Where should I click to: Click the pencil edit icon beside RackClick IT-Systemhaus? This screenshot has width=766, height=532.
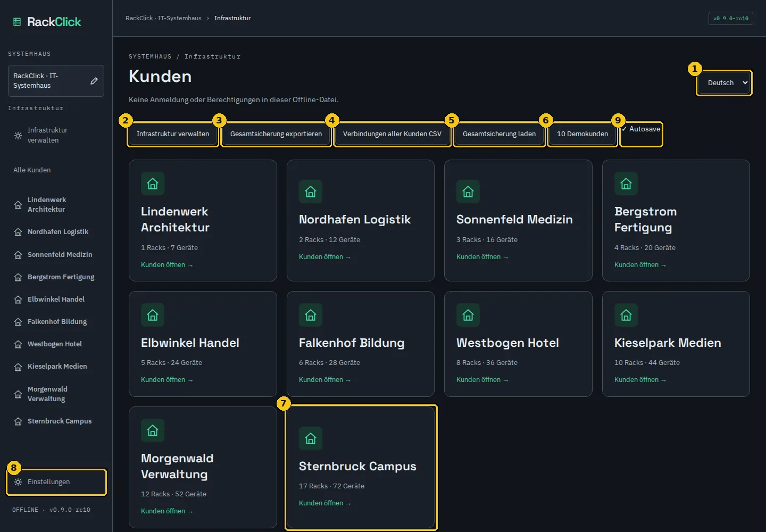tap(94, 81)
